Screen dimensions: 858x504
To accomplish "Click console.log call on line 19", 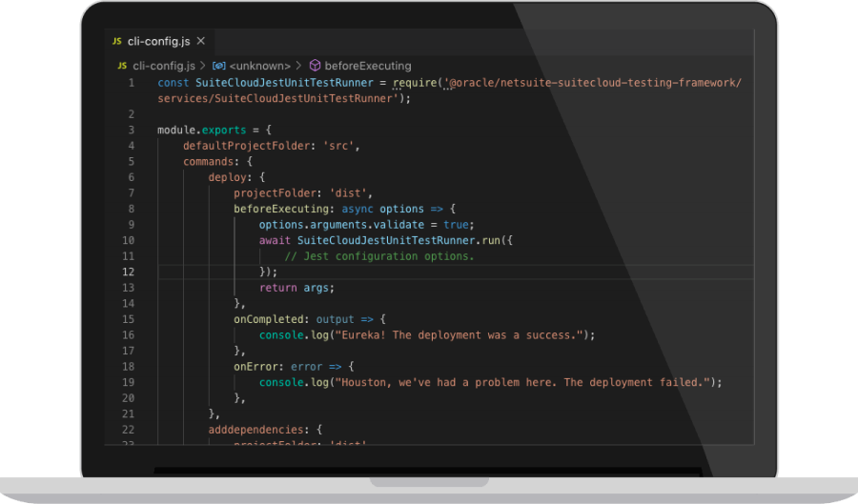I will click(x=294, y=383).
